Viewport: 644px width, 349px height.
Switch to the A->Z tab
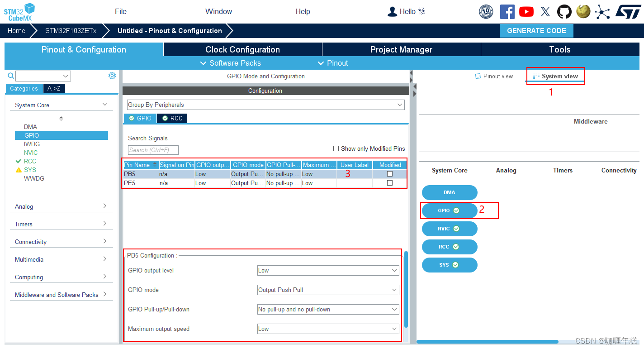[x=54, y=88]
